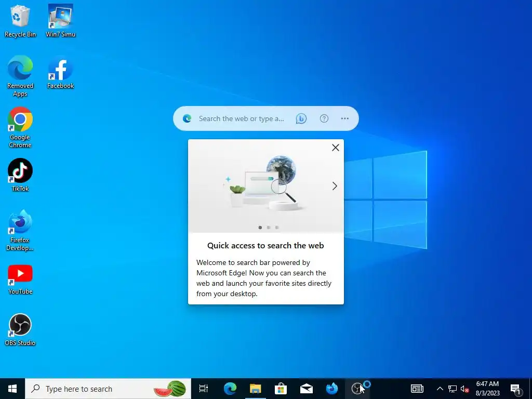Click the taskbar Type here to search box
Image resolution: width=532 pixels, height=399 pixels.
[108, 389]
